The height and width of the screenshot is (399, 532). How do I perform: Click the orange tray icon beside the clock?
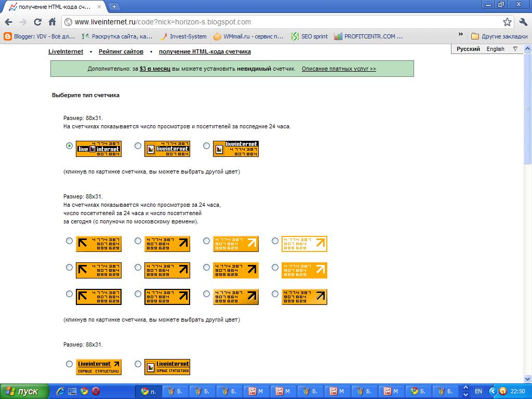pyautogui.click(x=503, y=392)
